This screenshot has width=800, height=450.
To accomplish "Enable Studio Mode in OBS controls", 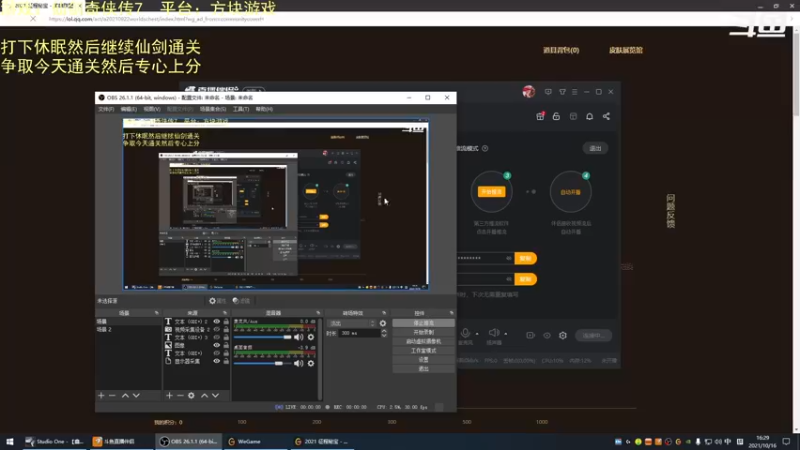I will [x=423, y=351].
